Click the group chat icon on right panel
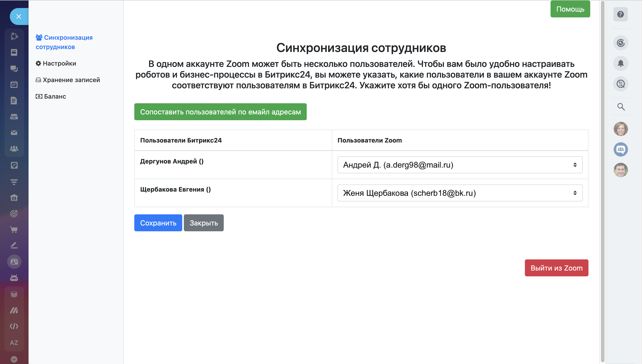The image size is (642, 364). [x=621, y=149]
